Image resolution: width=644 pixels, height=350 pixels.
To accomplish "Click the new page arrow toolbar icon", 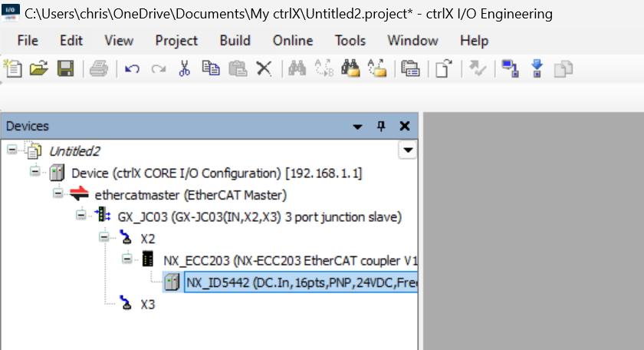I will (x=444, y=68).
